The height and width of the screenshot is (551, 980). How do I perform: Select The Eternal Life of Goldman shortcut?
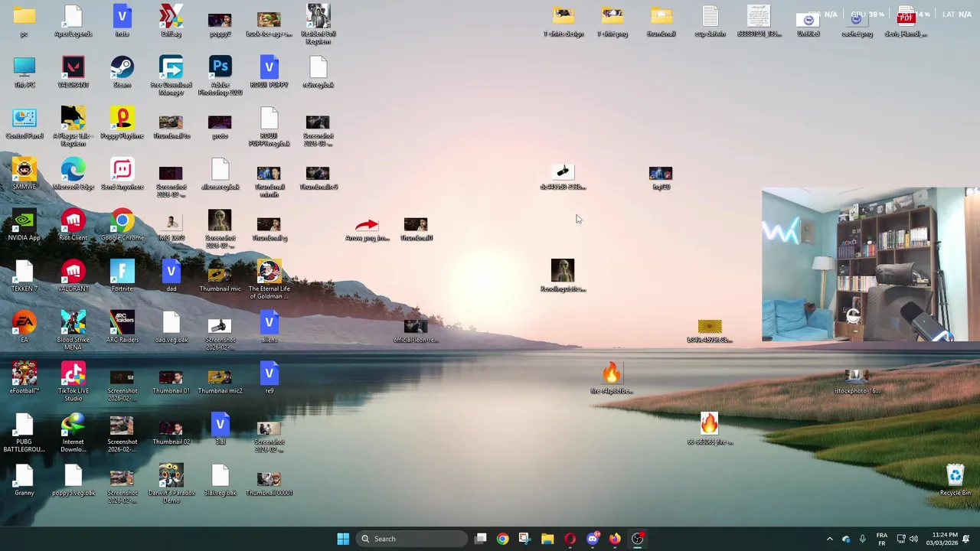tap(269, 280)
